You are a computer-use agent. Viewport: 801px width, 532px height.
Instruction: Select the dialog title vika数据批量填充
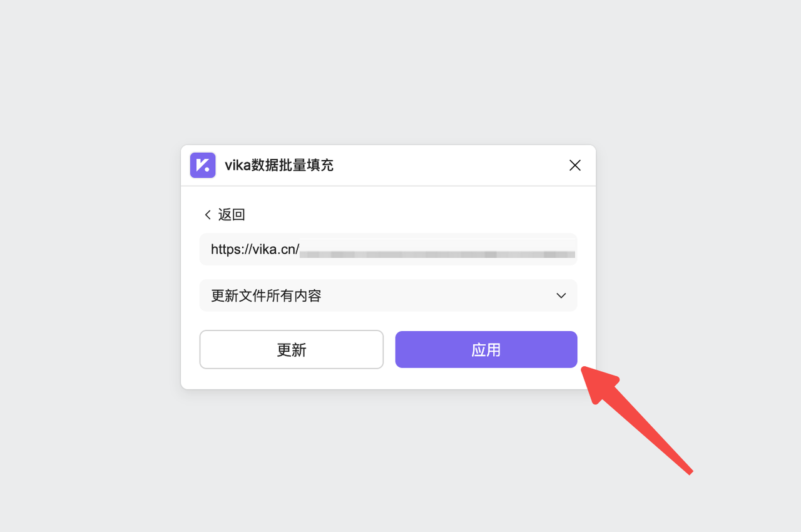pyautogui.click(x=279, y=165)
